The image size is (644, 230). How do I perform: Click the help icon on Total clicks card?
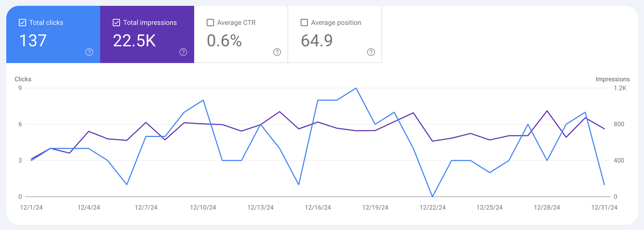pyautogui.click(x=89, y=52)
